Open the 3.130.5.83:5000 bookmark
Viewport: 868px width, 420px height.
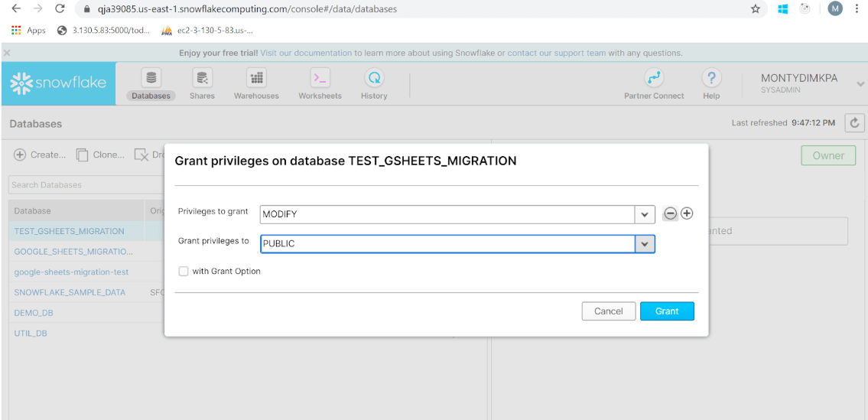[x=104, y=31]
